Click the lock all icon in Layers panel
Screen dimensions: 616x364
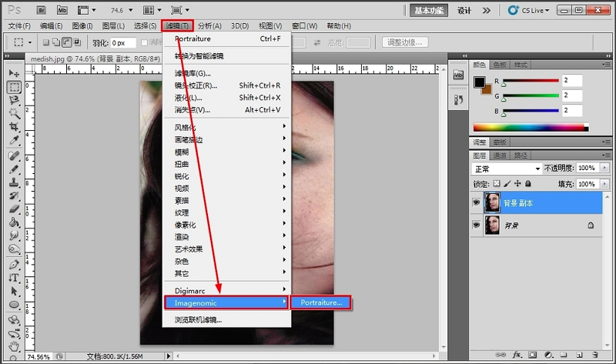point(527,184)
